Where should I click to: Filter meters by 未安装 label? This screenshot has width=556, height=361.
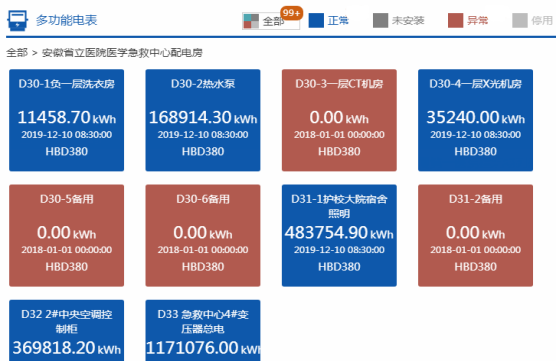coord(408,21)
